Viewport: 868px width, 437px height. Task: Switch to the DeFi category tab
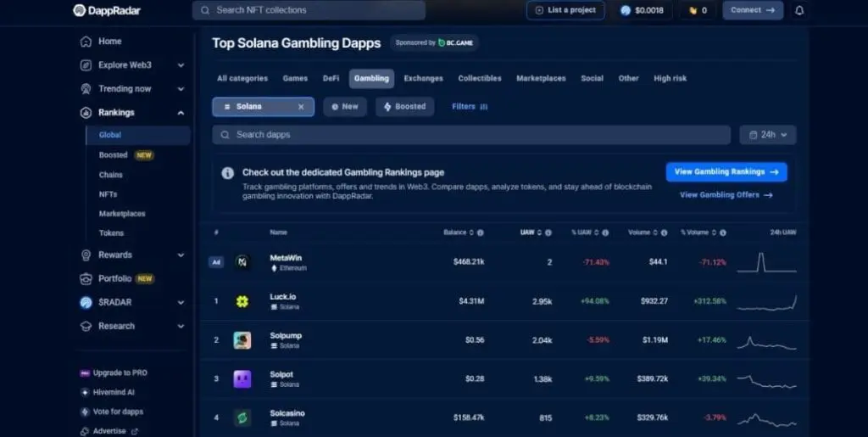point(331,78)
